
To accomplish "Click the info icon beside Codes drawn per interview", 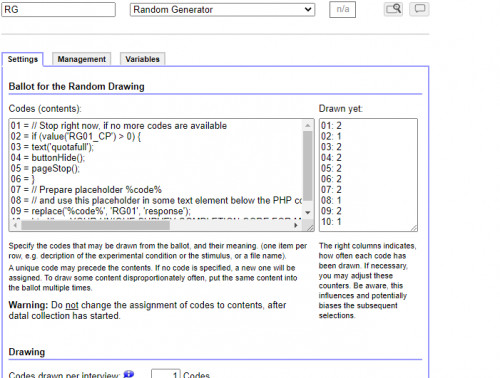I will pos(129,374).
